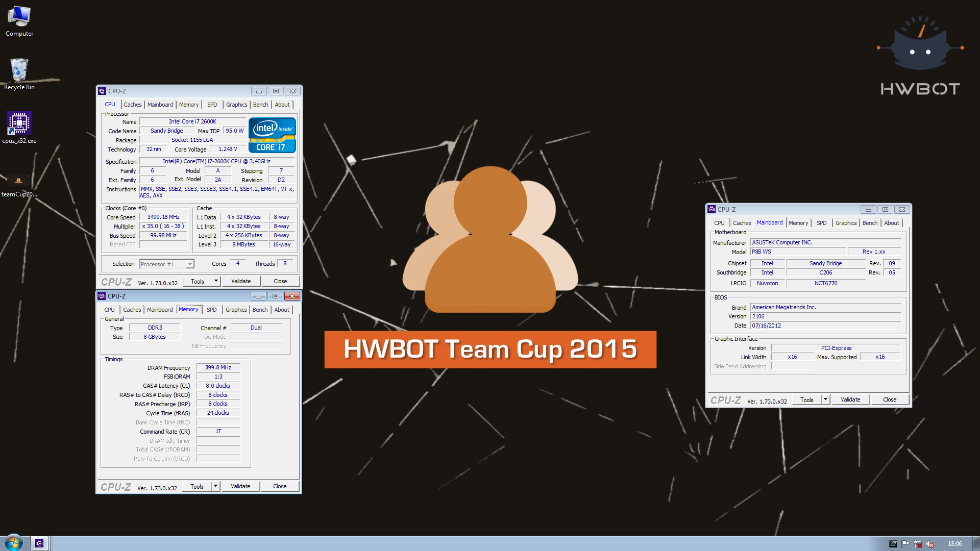
Task: Click the multiplier value x 35.0 ( 16 - 38 )
Action: [x=163, y=226]
